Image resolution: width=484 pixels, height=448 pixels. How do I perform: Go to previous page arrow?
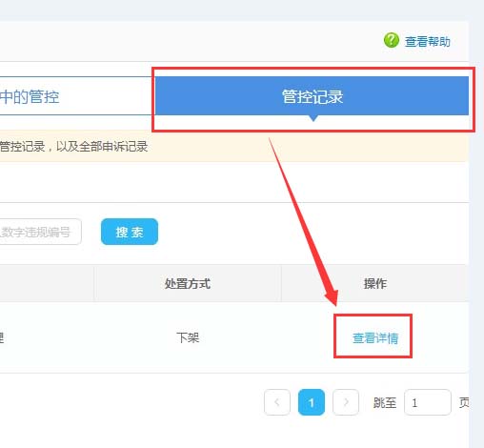[277, 402]
